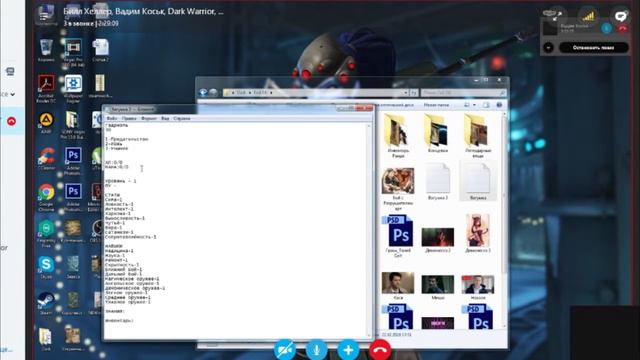Screen dimensions: 640x360
Task: Expand the round chevron in sharing overlay
Action: pyautogui.click(x=549, y=48)
